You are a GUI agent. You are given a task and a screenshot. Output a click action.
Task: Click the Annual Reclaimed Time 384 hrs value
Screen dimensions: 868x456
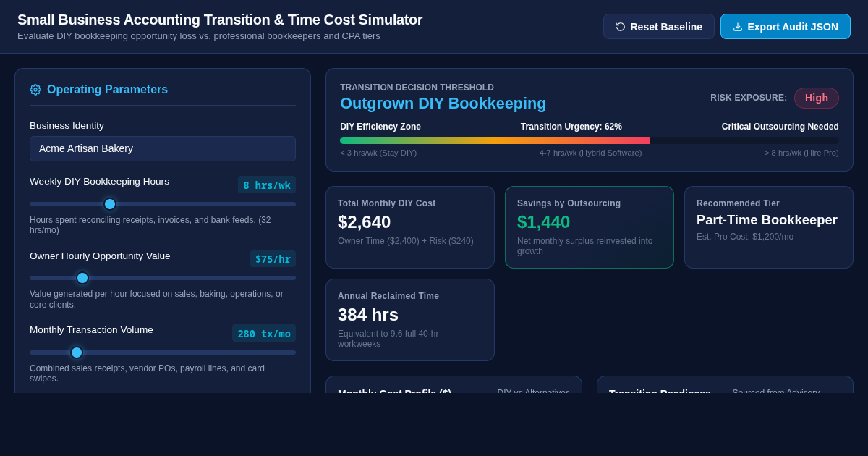coord(368,315)
